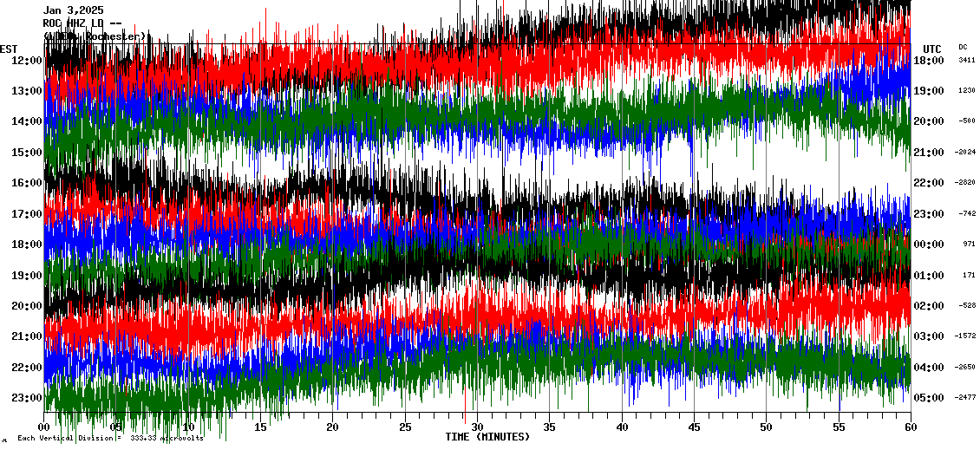Click the DC value 971

[x=969, y=245]
